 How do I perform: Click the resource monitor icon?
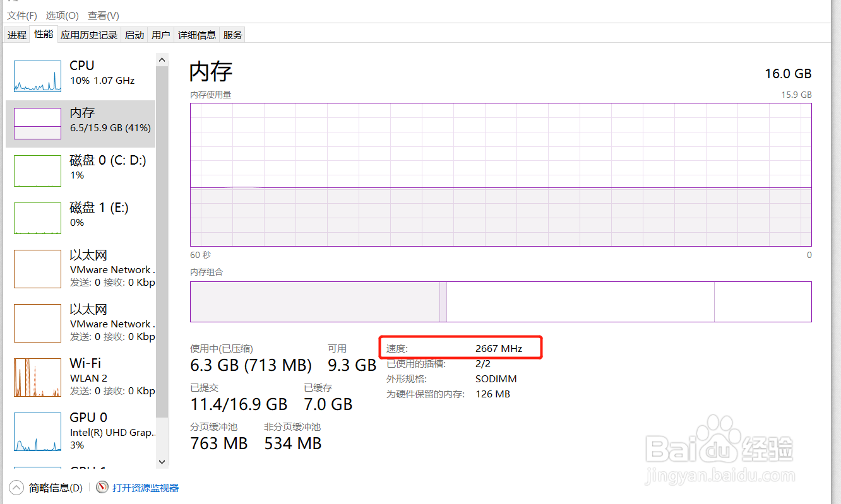tap(102, 488)
